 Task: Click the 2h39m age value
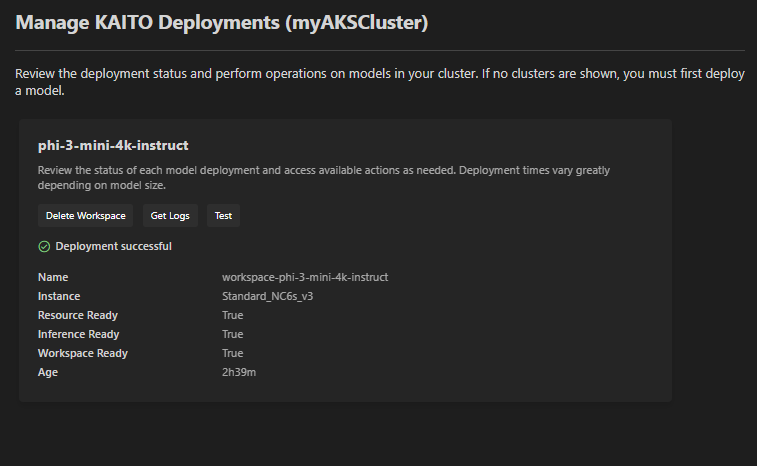[x=239, y=372]
